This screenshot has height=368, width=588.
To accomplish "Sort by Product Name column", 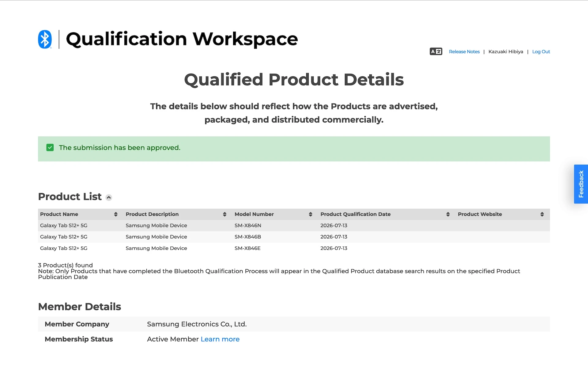I will click(x=116, y=214).
